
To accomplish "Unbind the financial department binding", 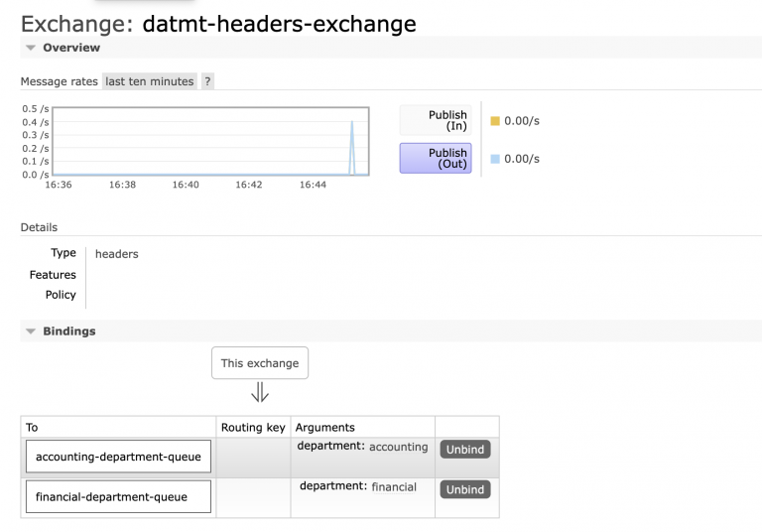I will click(x=464, y=489).
